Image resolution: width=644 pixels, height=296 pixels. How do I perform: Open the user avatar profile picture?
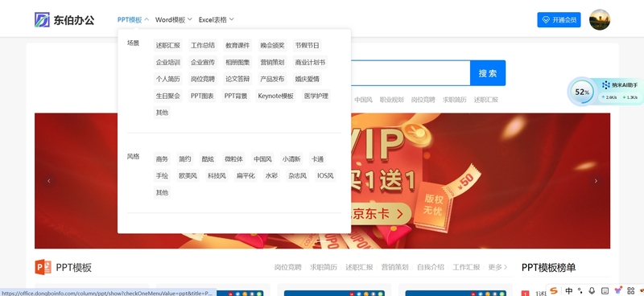pyautogui.click(x=600, y=19)
